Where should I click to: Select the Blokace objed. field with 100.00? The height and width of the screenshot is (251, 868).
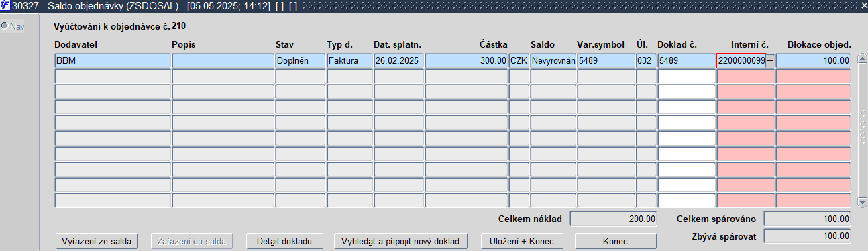813,60
